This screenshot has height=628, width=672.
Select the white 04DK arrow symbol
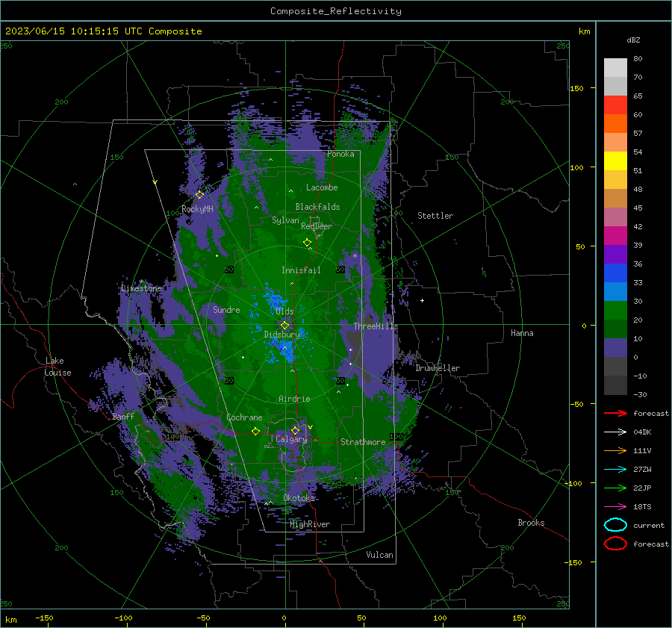point(615,432)
